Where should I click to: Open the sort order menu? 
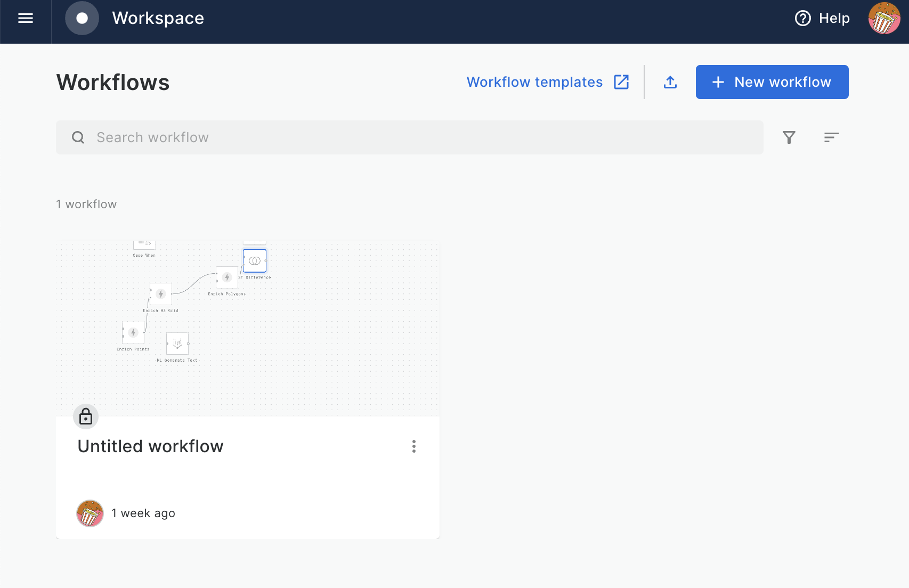point(831,137)
